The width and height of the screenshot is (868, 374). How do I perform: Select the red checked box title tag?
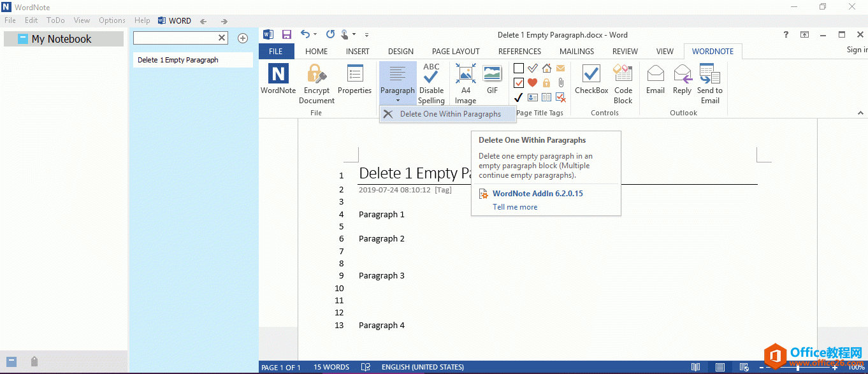[519, 83]
